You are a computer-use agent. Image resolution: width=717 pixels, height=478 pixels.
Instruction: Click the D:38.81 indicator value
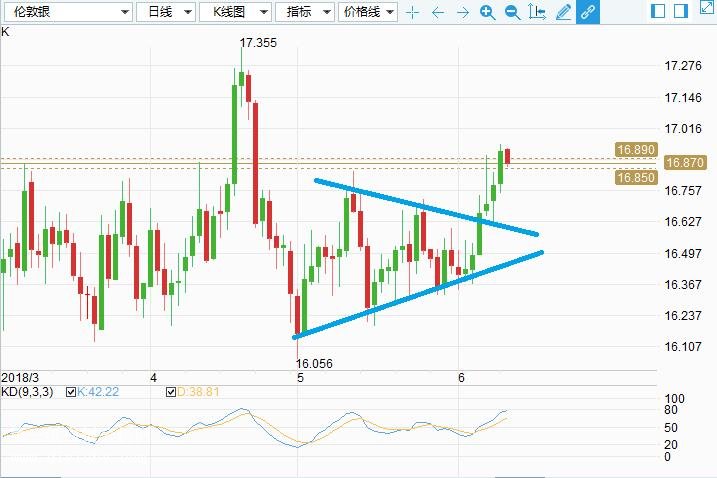(198, 392)
